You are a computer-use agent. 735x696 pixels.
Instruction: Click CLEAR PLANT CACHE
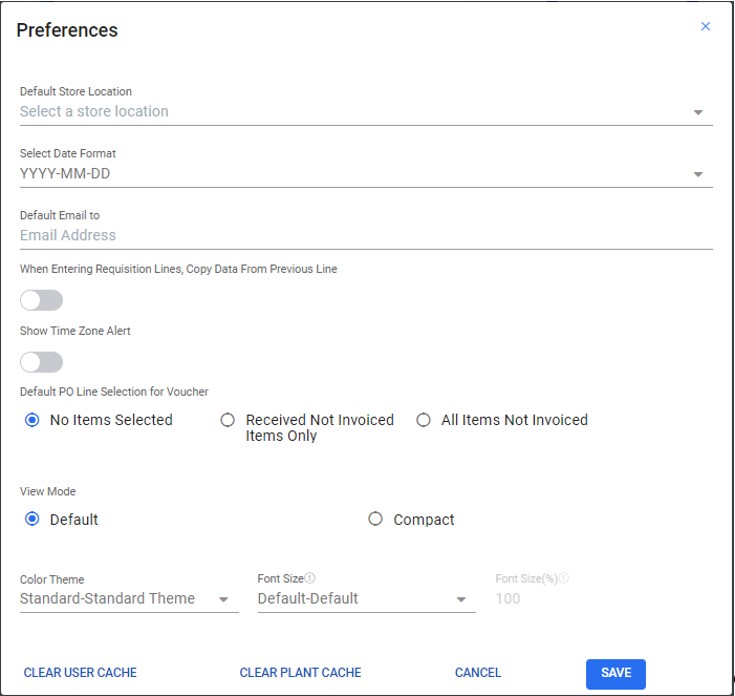300,673
